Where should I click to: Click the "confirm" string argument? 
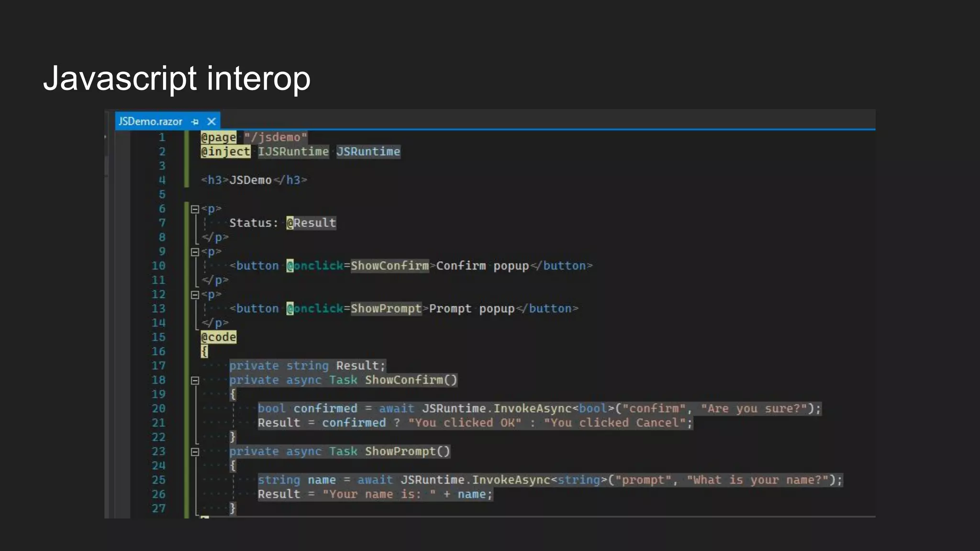pyautogui.click(x=654, y=409)
